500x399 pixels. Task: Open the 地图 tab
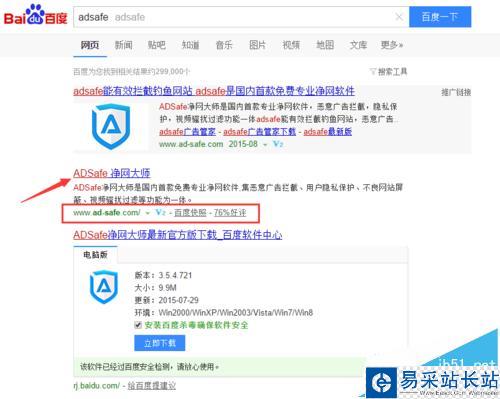click(x=325, y=45)
